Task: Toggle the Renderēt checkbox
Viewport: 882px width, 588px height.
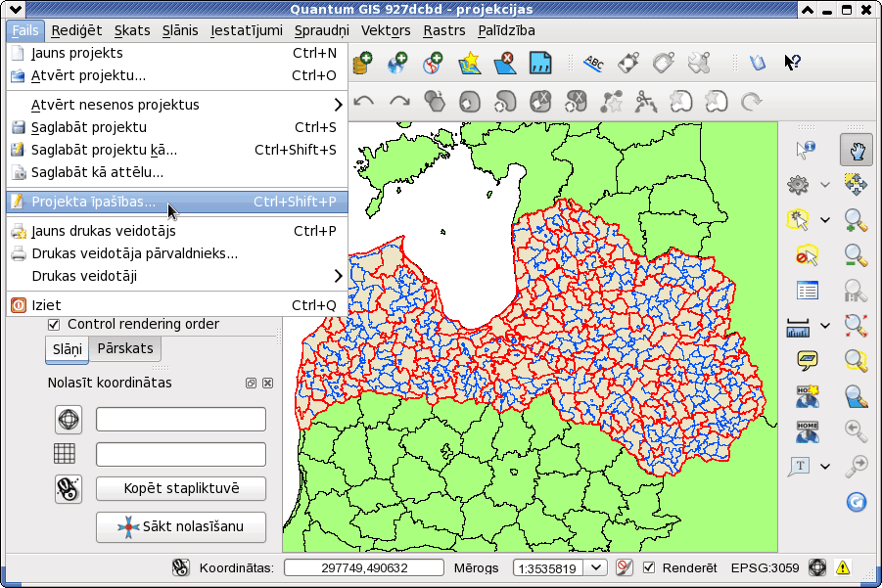Action: pos(649,567)
